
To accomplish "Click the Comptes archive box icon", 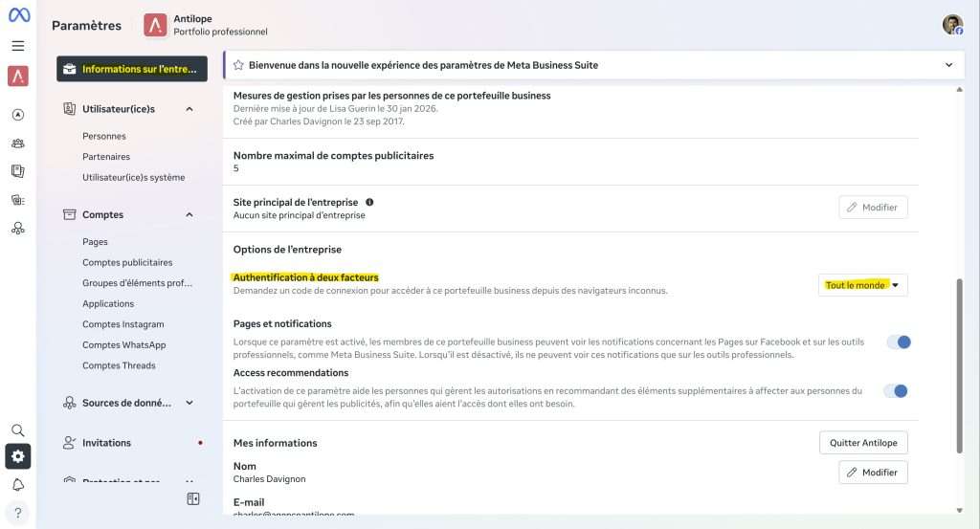I will (x=69, y=215).
